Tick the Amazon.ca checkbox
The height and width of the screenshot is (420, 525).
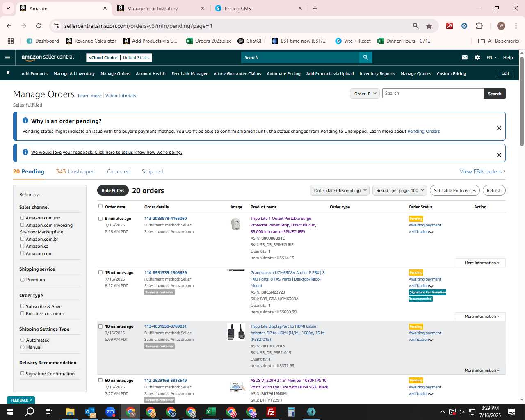pos(22,246)
